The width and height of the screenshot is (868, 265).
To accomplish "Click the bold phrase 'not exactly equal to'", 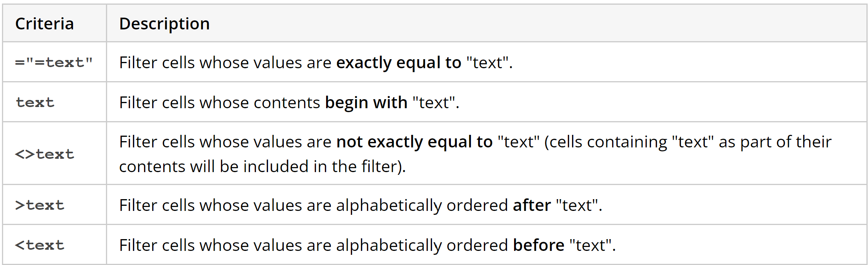I will coord(414,142).
